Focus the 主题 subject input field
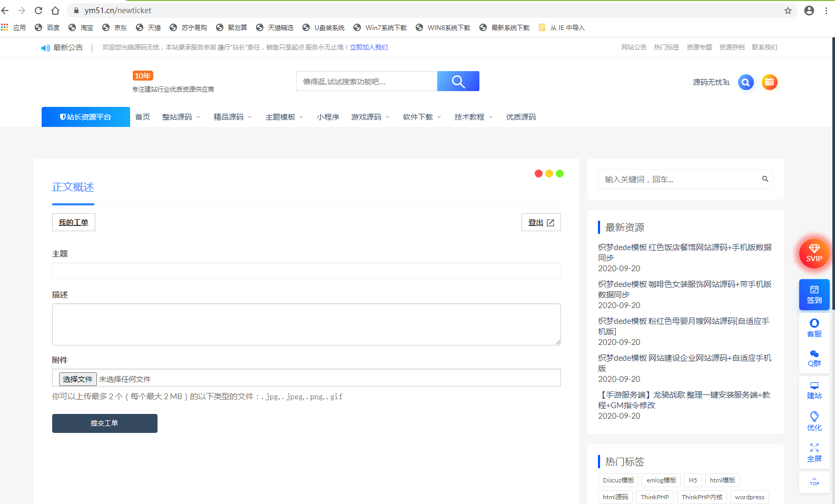Screen dimensions: 835x504 pyautogui.click(x=307, y=271)
